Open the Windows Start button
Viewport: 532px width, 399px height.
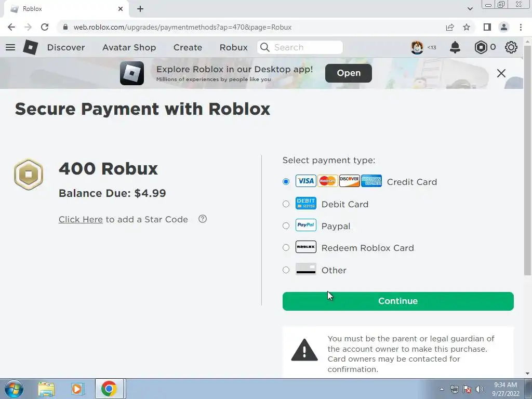pos(14,389)
